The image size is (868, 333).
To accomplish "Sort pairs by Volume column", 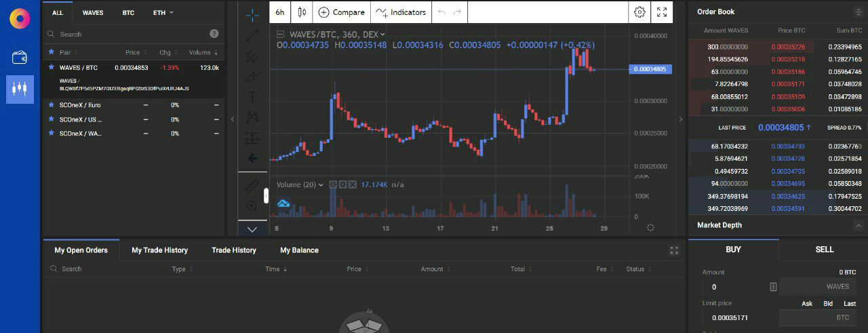I will point(203,52).
